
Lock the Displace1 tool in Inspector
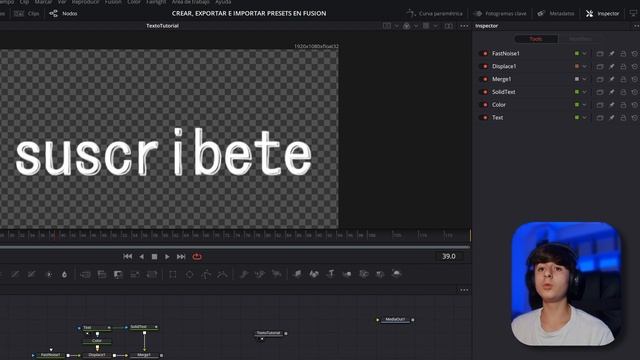[x=623, y=66]
